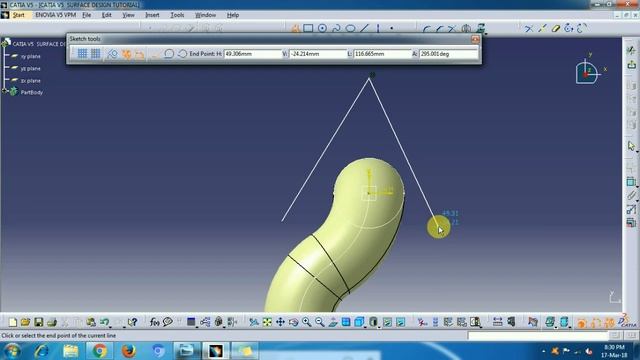640x360 pixels.
Task: Open the Tools menu
Action: [177, 15]
